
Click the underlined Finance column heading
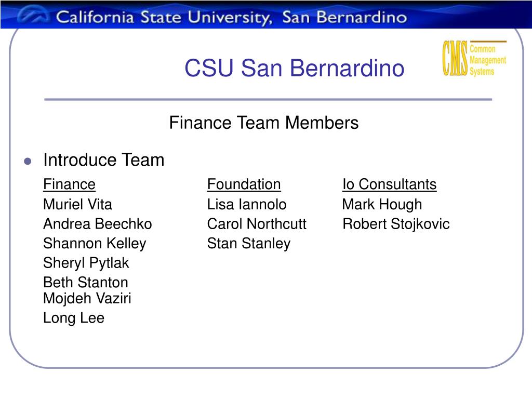pyautogui.click(x=69, y=184)
